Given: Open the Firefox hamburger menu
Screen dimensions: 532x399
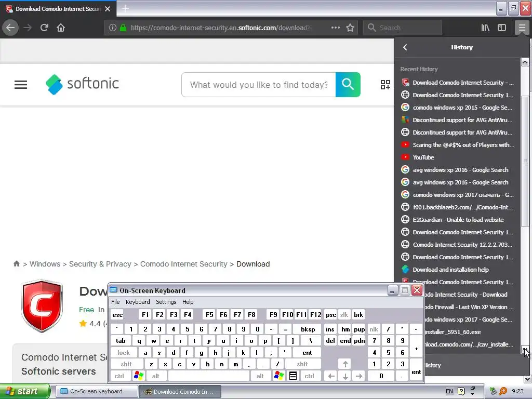Looking at the screenshot, I should click(x=522, y=28).
